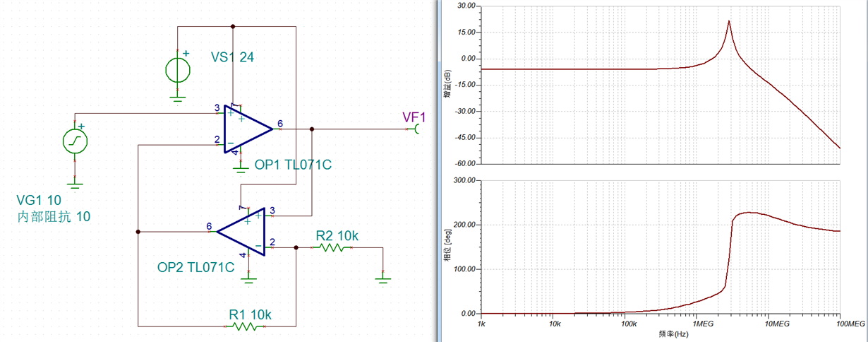
Task: Click the '-45.00' gain axis value
Action: tap(465, 138)
